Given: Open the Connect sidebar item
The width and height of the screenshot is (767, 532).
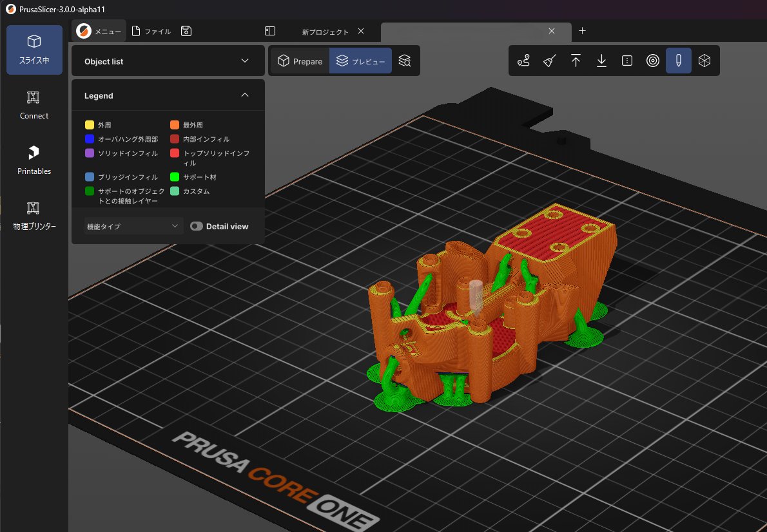Looking at the screenshot, I should (34, 105).
